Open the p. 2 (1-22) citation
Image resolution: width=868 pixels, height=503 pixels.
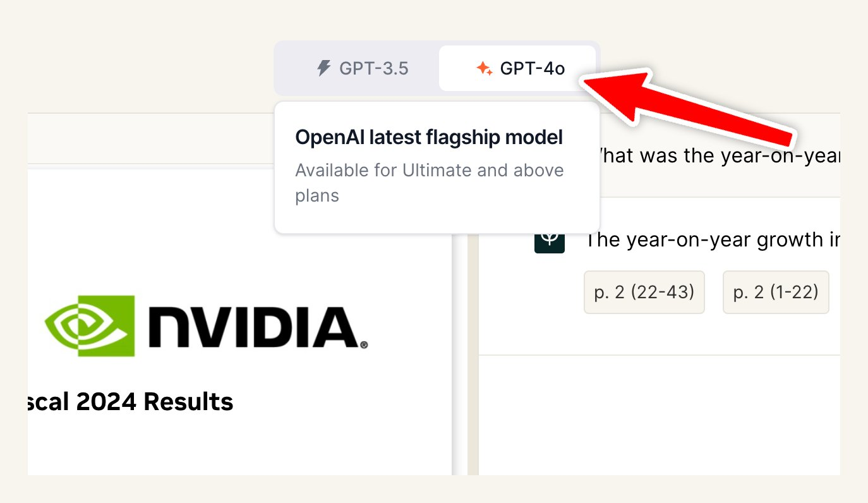click(775, 292)
